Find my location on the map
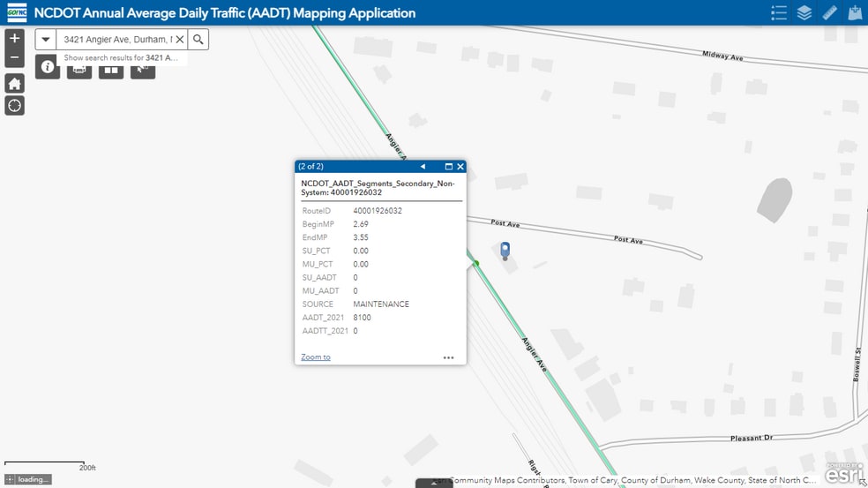This screenshot has width=868, height=488. pos(14,105)
